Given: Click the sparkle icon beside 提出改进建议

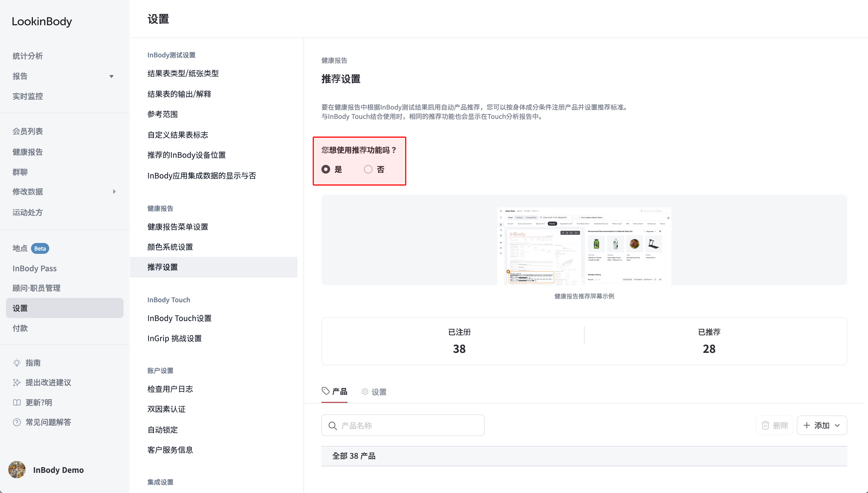Looking at the screenshot, I should pos(17,383).
